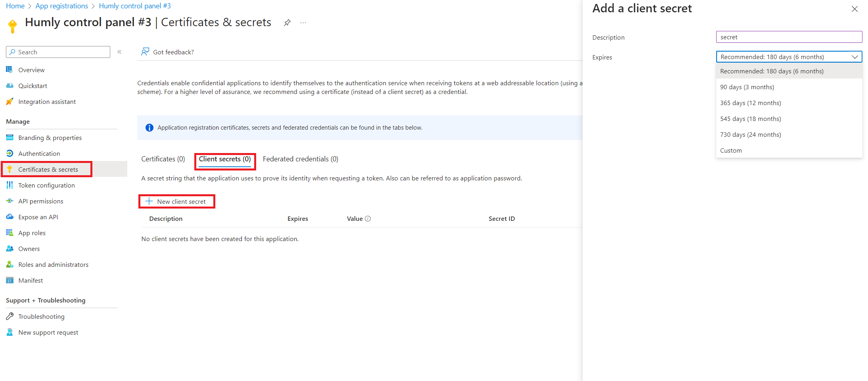Click the Integration assistant rocket icon

tap(10, 101)
